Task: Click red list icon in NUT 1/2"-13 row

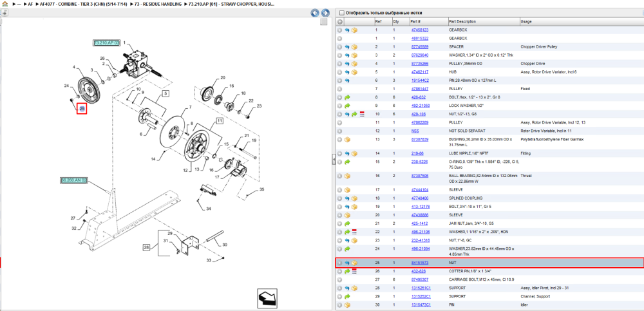Action: (362, 114)
